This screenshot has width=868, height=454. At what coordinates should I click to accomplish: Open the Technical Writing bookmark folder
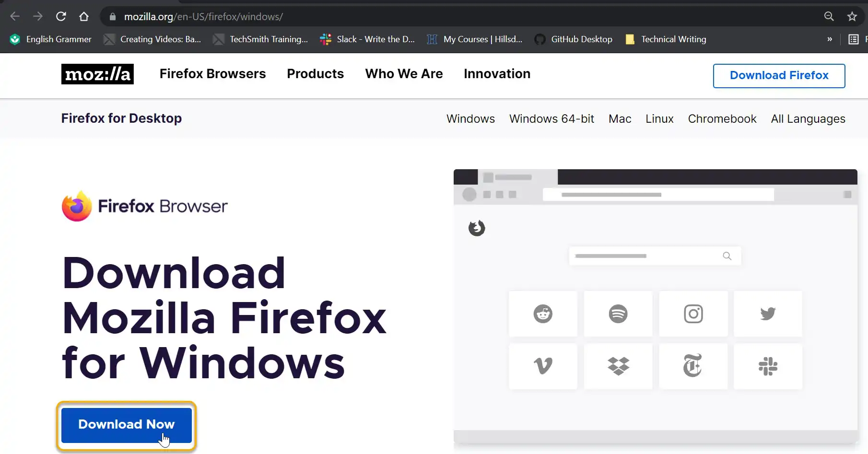666,39
